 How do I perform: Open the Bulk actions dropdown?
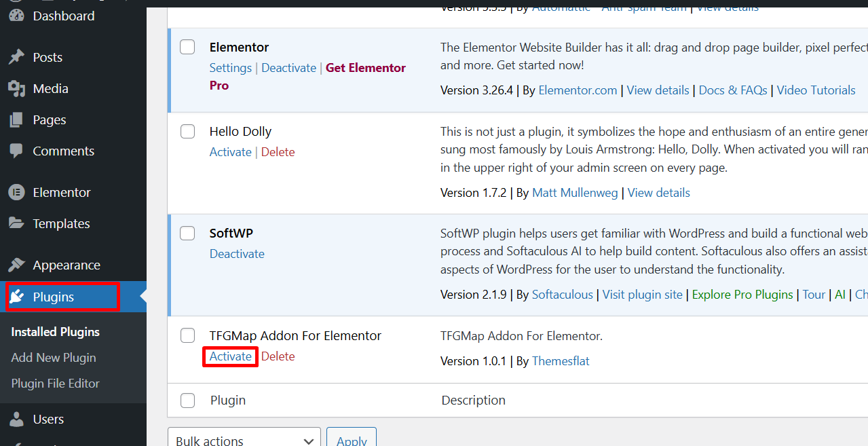(244, 437)
